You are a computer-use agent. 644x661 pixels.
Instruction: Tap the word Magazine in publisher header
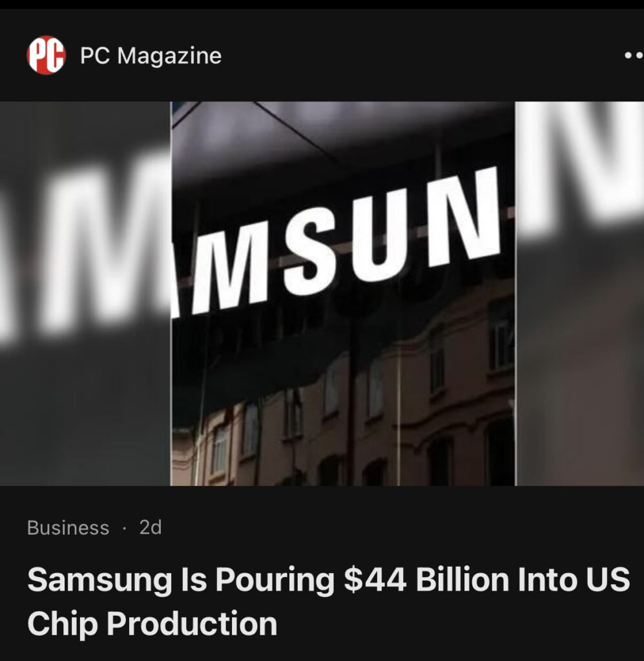coord(169,57)
